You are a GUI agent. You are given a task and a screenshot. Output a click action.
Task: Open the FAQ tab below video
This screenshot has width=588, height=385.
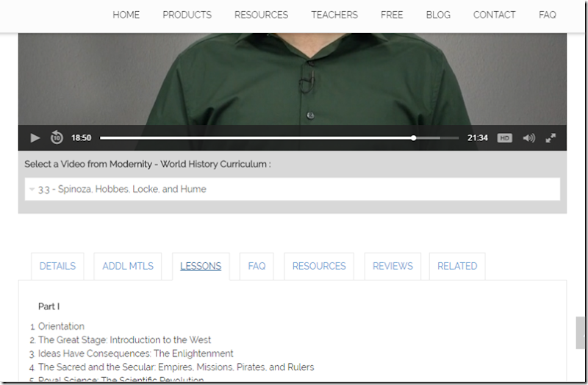click(257, 266)
